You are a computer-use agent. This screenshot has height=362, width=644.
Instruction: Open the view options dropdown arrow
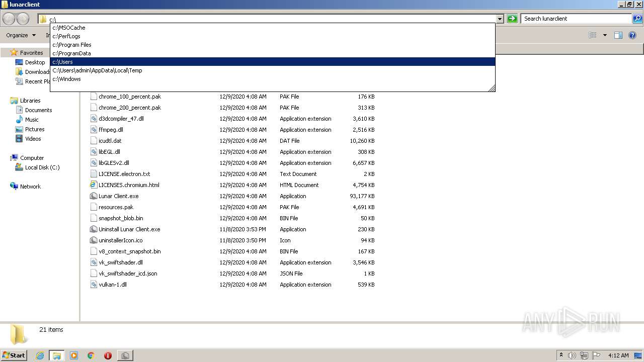click(605, 35)
